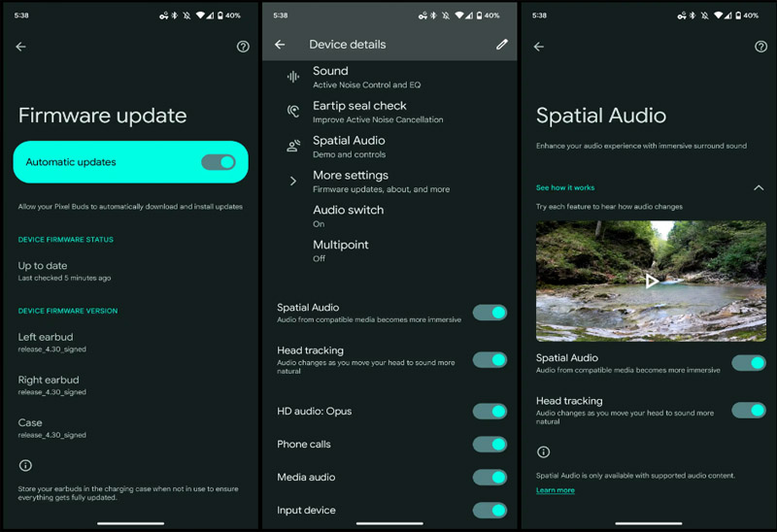This screenshot has width=777, height=532.
Task: Play the forest stream demo video
Action: click(651, 282)
